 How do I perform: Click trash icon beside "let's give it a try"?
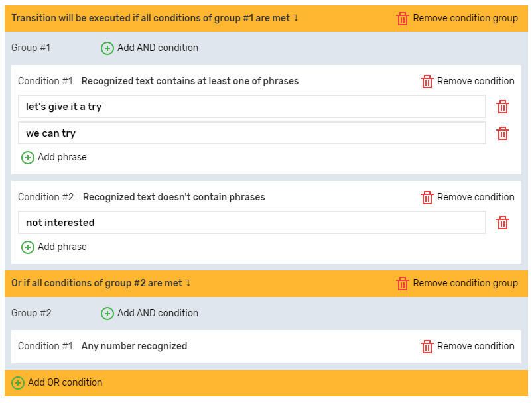(503, 107)
